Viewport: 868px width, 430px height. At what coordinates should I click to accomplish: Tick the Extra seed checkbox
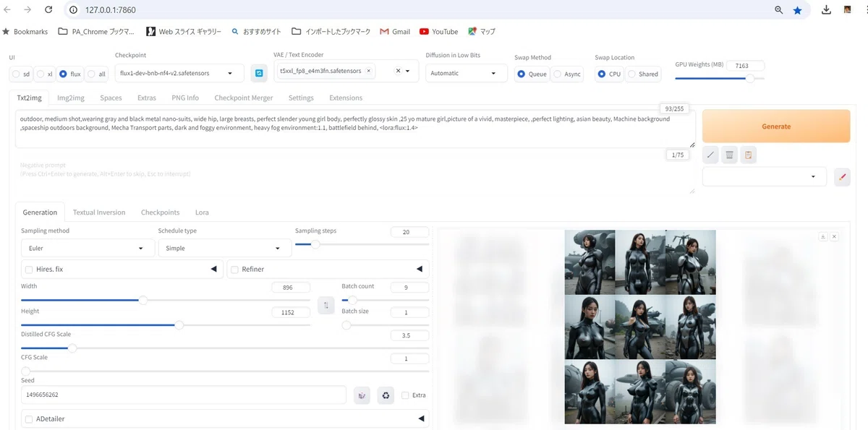click(x=405, y=395)
